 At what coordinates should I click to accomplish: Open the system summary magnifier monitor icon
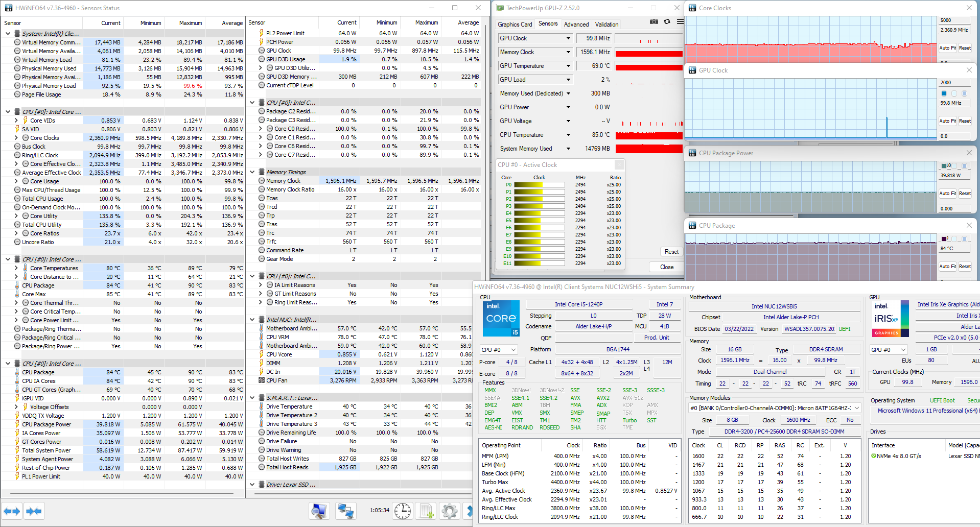point(319,511)
